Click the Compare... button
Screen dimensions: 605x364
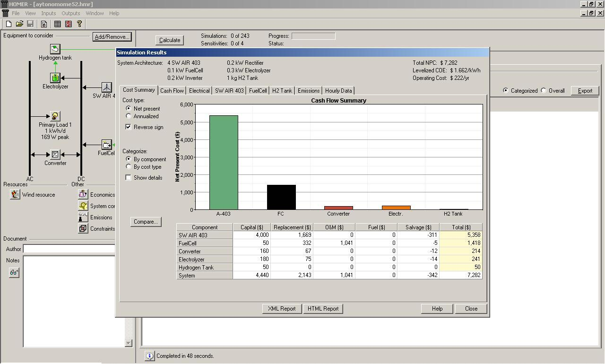(x=146, y=222)
